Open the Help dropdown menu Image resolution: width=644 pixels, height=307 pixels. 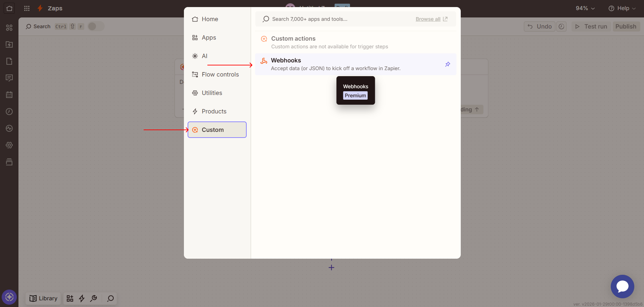click(x=622, y=8)
